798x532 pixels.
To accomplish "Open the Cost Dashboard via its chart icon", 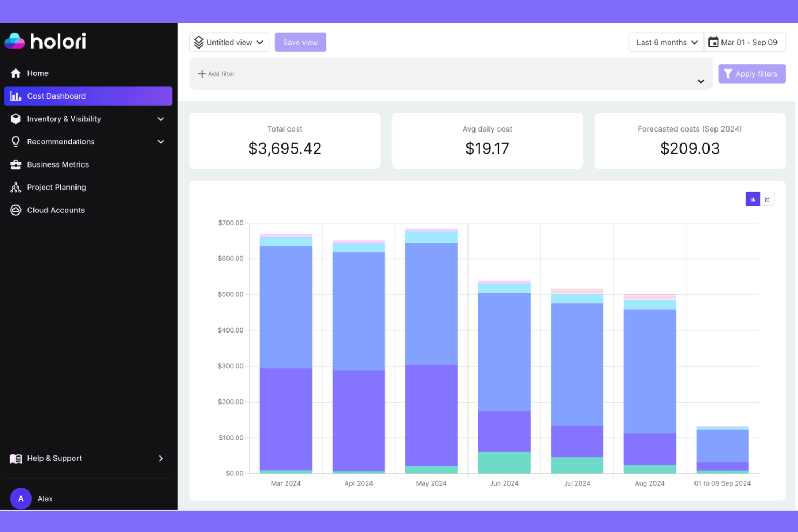I will (16, 95).
